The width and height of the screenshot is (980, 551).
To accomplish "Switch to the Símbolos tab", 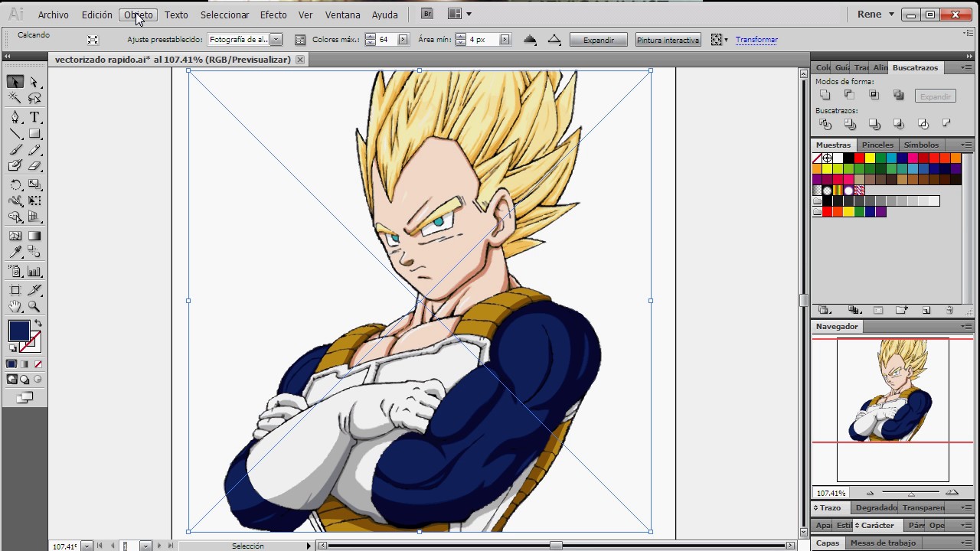I will point(921,145).
